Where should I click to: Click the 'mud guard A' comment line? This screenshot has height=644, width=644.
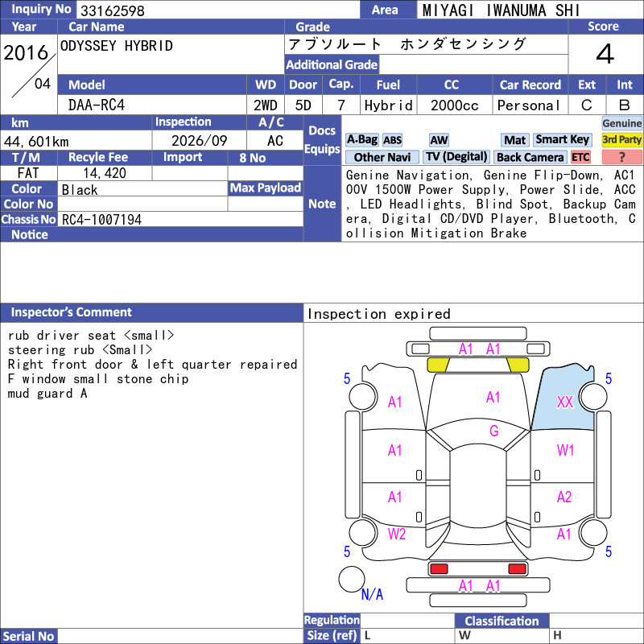(47, 393)
